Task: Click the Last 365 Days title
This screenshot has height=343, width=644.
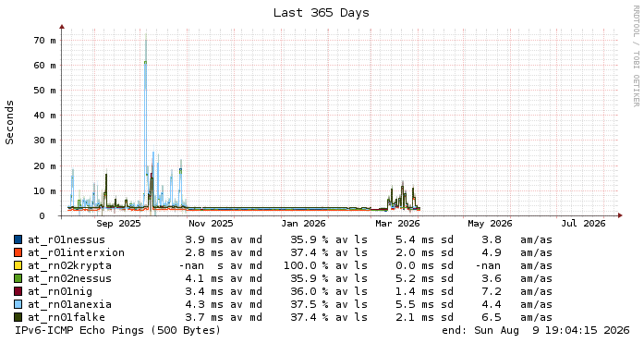Action: click(322, 13)
